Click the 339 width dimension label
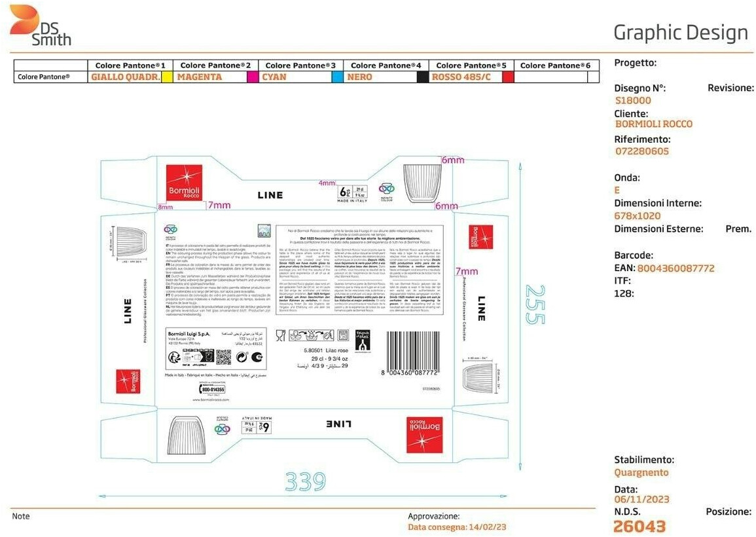Image resolution: width=756 pixels, height=537 pixels. tap(305, 482)
